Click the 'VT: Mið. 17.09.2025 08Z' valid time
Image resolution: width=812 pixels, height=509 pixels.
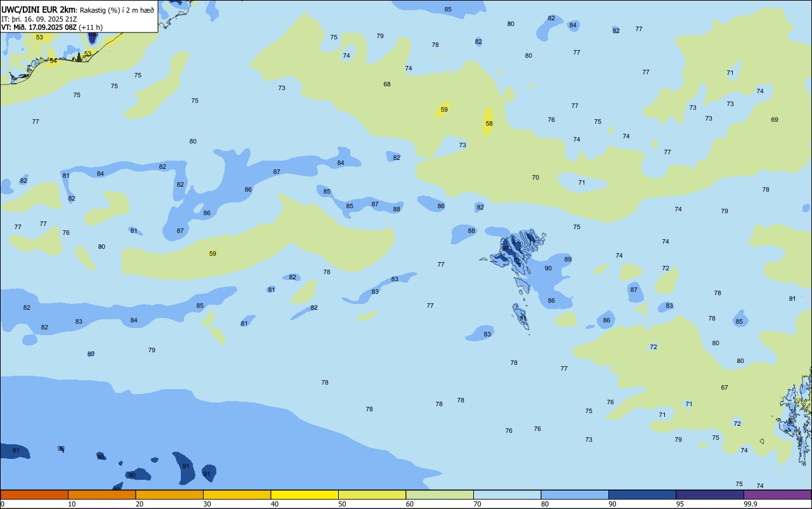(x=39, y=27)
